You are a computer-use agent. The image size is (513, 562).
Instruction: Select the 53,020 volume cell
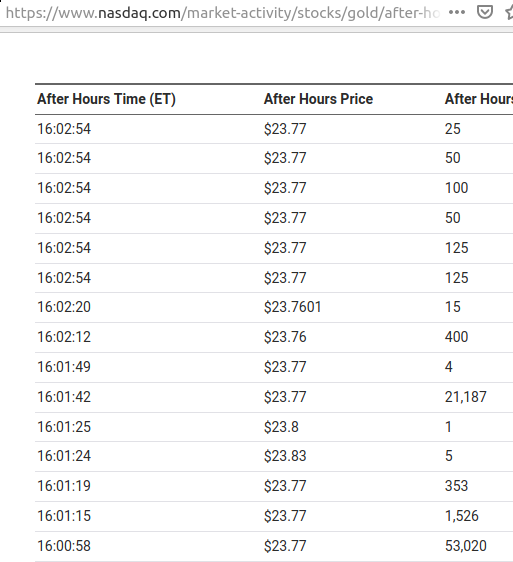[466, 546]
